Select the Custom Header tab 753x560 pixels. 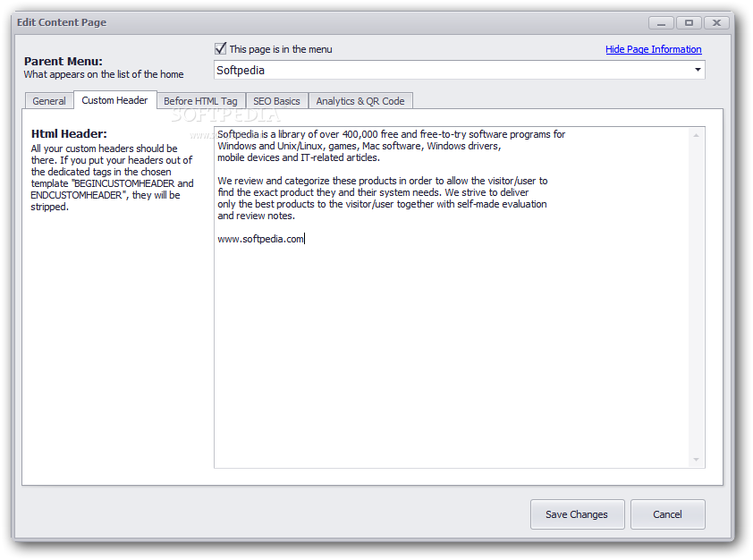coord(114,100)
